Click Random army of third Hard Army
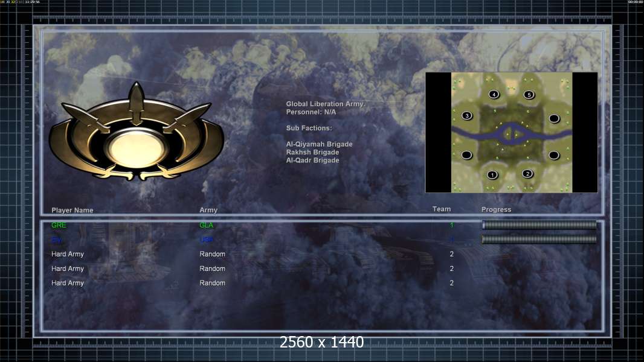The height and width of the screenshot is (362, 644). [x=212, y=283]
